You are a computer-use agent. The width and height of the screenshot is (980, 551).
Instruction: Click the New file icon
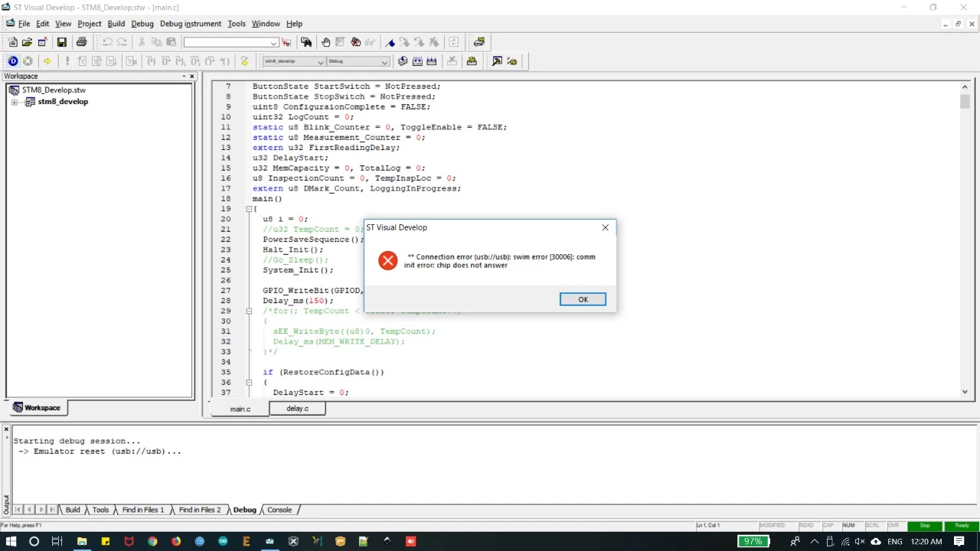click(x=13, y=42)
